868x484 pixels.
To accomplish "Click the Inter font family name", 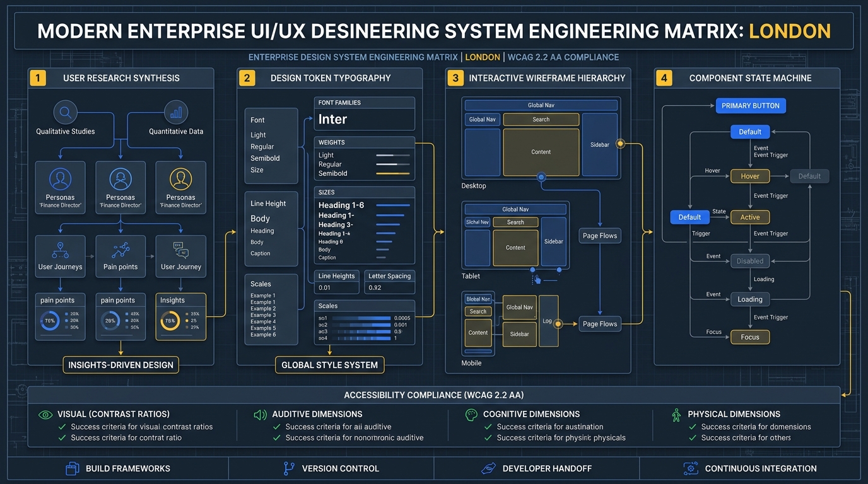I will click(x=332, y=119).
